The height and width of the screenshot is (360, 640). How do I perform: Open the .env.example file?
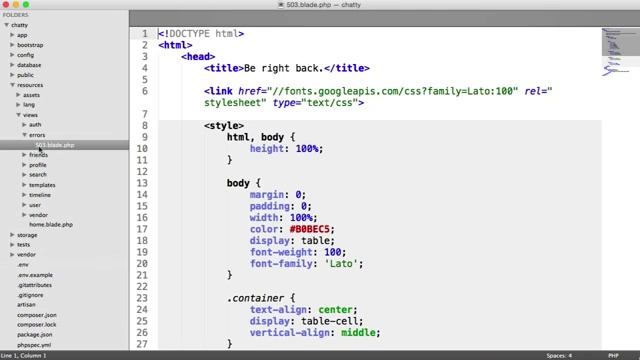[35, 275]
